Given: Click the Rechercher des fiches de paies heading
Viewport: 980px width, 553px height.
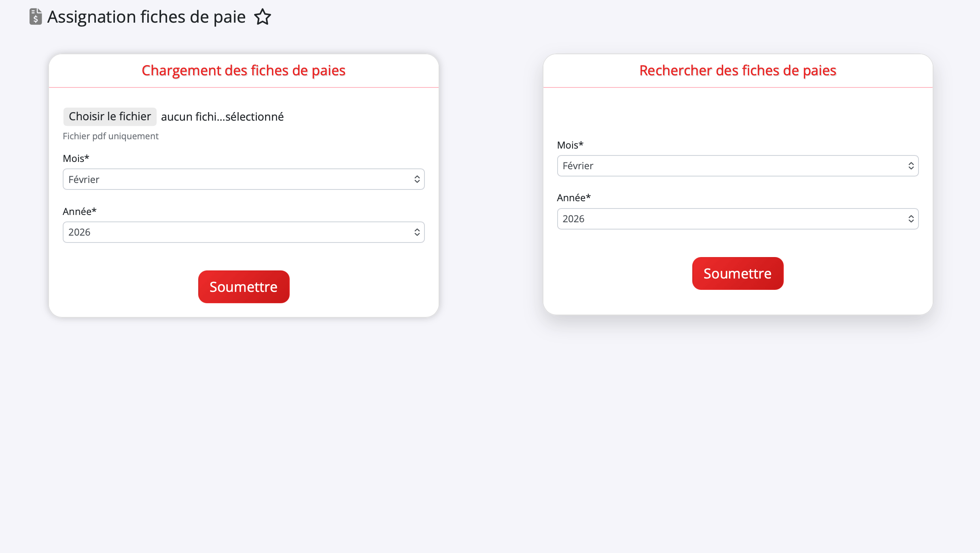Looking at the screenshot, I should [x=737, y=70].
